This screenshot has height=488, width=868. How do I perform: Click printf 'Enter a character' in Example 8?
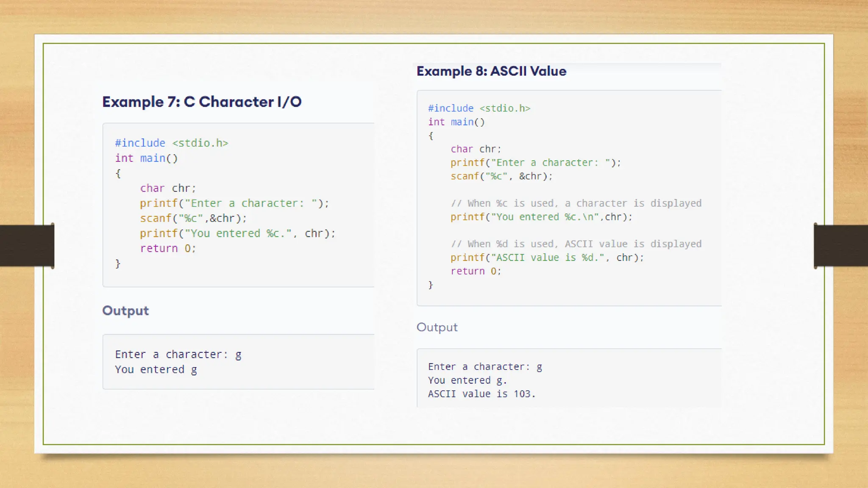click(535, 163)
